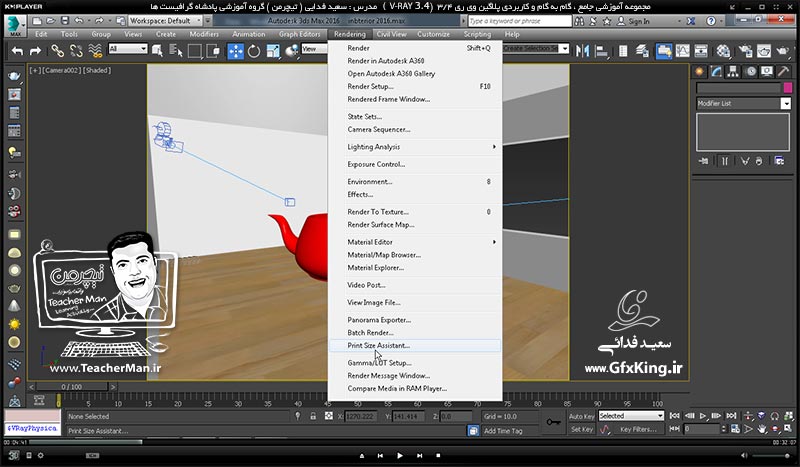Open the Rendered Frame Window icon

764,51
